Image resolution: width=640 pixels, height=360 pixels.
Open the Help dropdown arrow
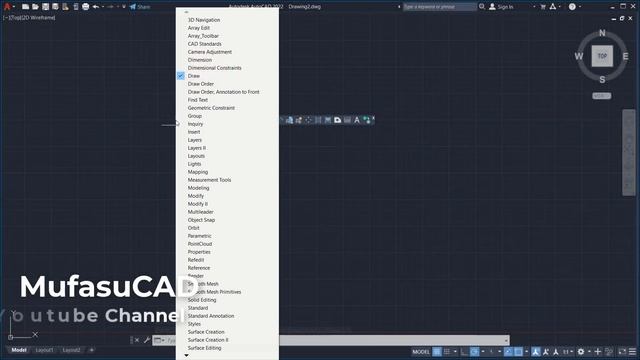[x=580, y=7]
